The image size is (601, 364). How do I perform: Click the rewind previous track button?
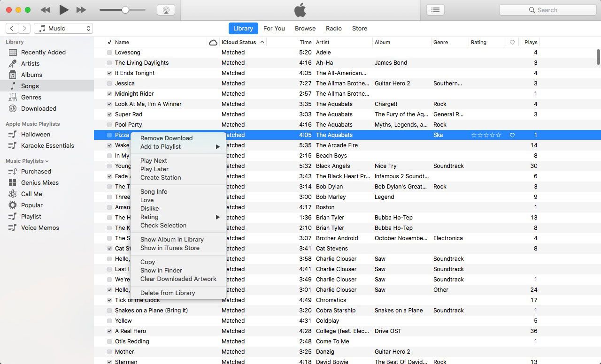click(x=46, y=10)
